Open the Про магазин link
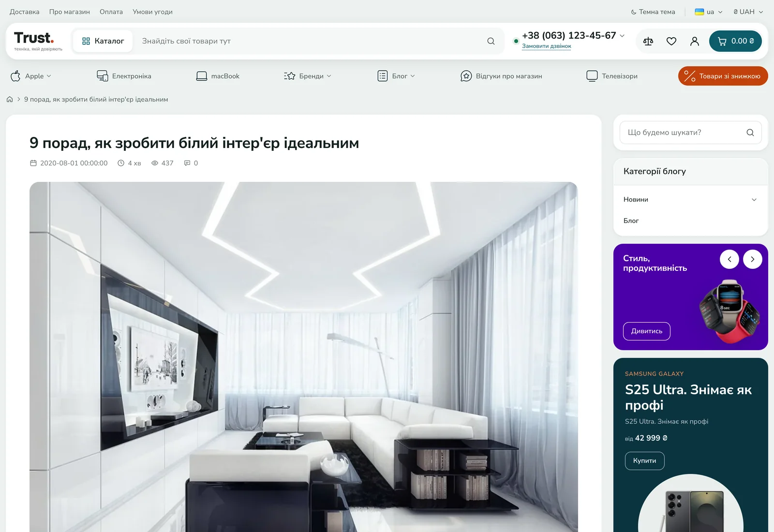This screenshot has height=532, width=774. coord(70,12)
